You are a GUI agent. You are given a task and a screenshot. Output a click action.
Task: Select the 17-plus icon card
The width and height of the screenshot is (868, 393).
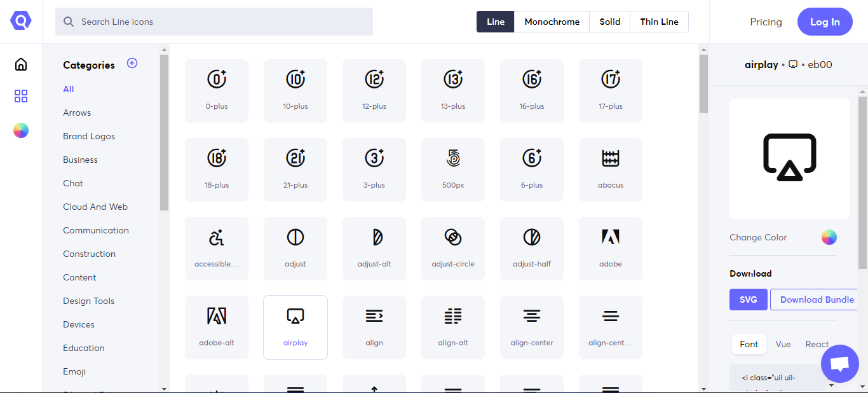[x=611, y=91]
